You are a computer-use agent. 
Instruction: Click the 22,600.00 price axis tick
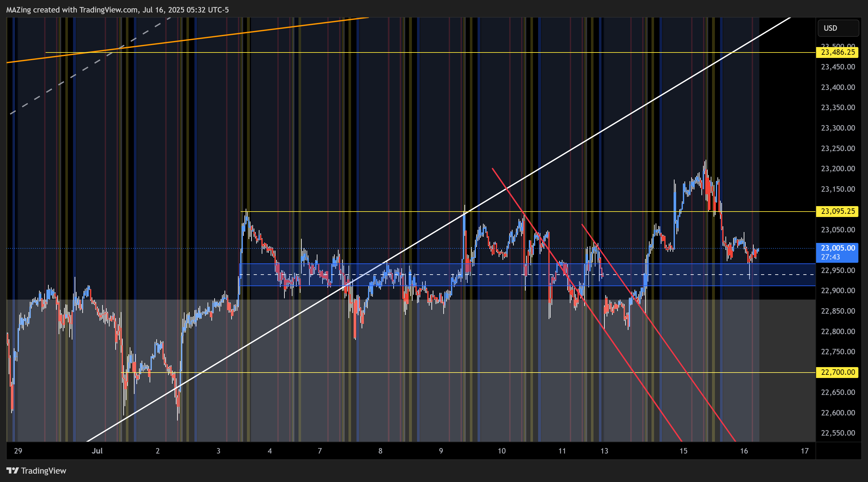tap(838, 413)
